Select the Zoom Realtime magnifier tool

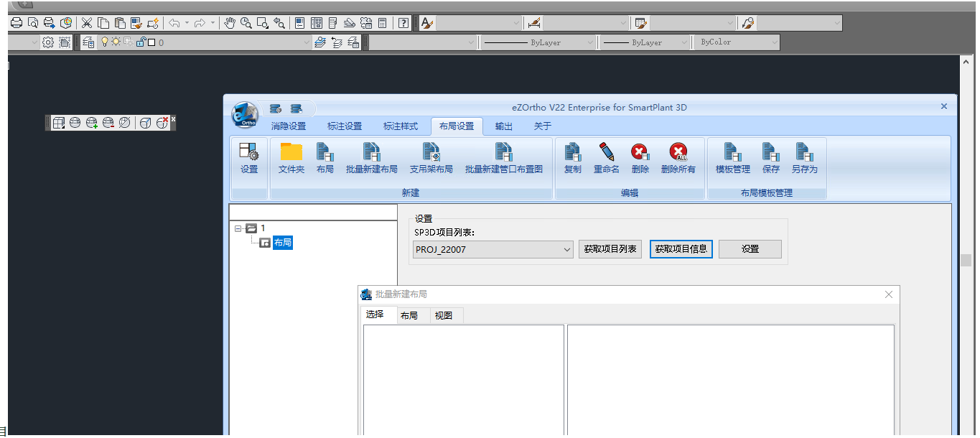pyautogui.click(x=246, y=22)
